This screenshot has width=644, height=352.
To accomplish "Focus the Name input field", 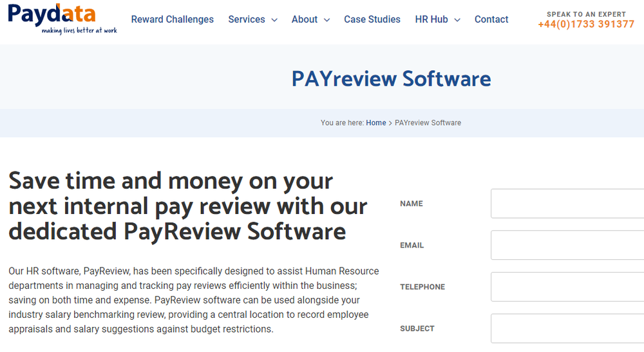I will pyautogui.click(x=567, y=204).
